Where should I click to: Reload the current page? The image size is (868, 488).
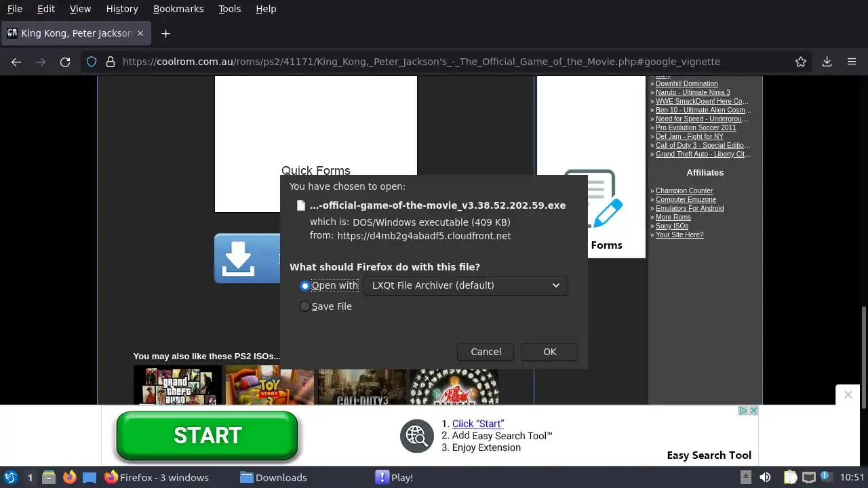click(x=65, y=62)
